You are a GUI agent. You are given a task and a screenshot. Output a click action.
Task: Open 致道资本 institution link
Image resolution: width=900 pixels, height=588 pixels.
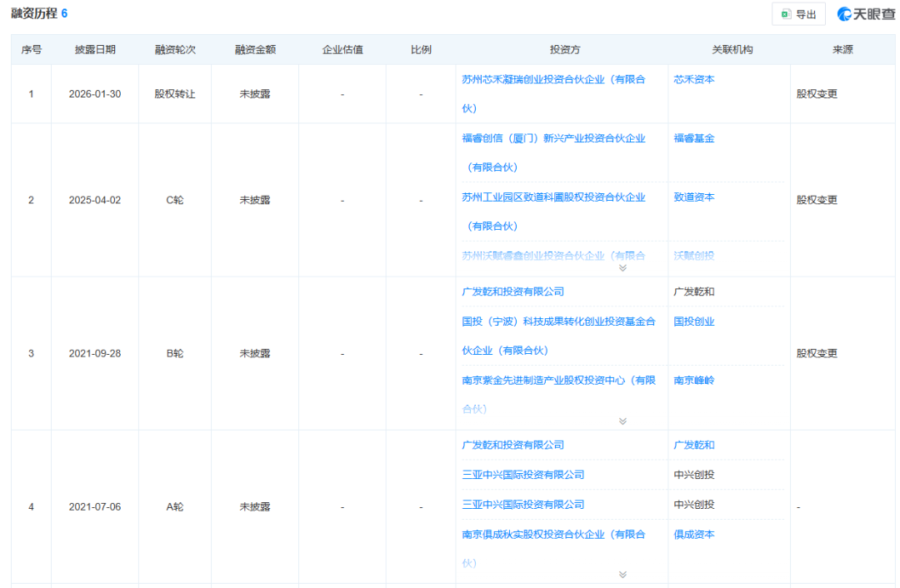point(694,197)
